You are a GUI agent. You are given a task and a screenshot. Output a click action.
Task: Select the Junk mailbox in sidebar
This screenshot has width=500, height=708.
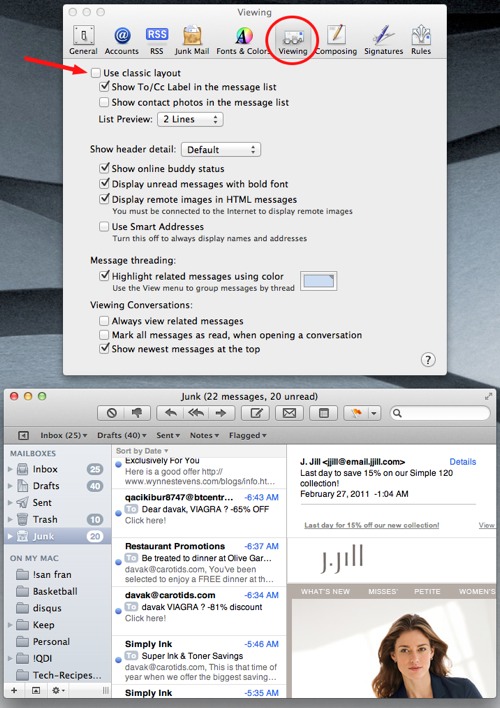[x=57, y=536]
